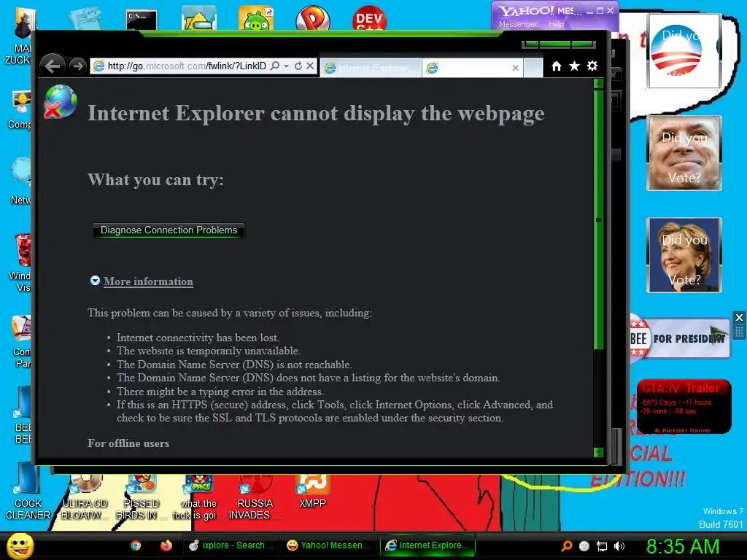The height and width of the screenshot is (560, 747).
Task: Click the orange magnifier tray icon
Action: (567, 546)
